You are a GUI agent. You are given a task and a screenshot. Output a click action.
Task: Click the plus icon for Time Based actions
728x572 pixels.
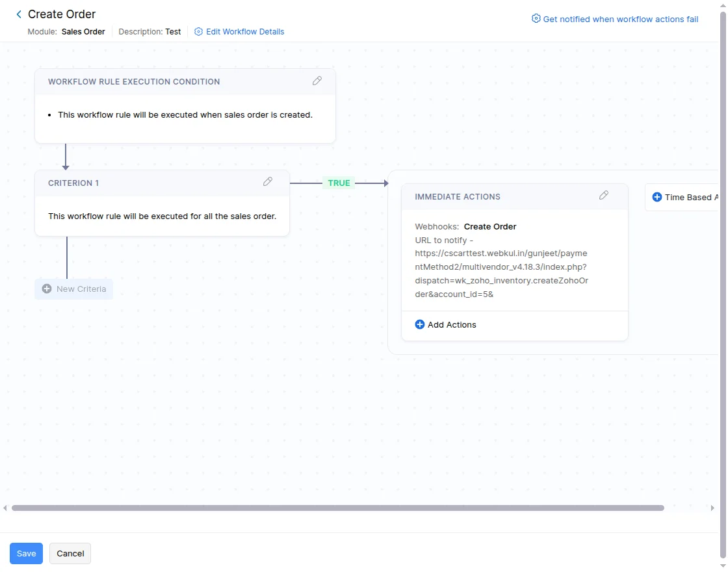coord(657,198)
